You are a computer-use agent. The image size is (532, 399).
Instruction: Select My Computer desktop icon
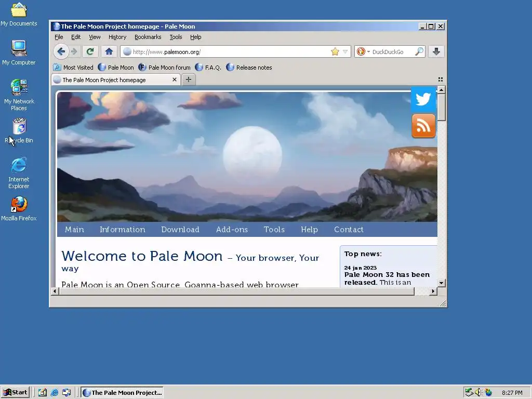(19, 52)
